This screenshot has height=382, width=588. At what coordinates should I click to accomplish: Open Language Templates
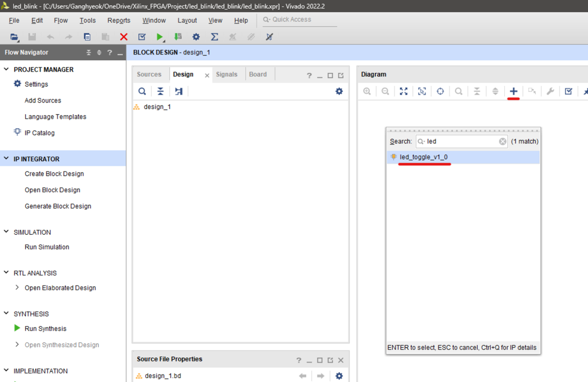click(x=56, y=116)
